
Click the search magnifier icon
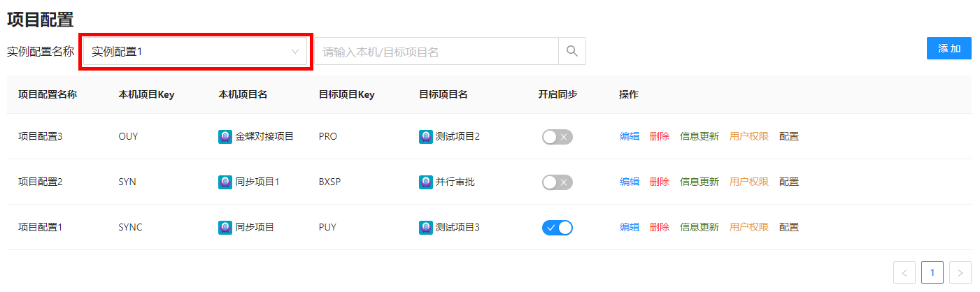point(572,51)
